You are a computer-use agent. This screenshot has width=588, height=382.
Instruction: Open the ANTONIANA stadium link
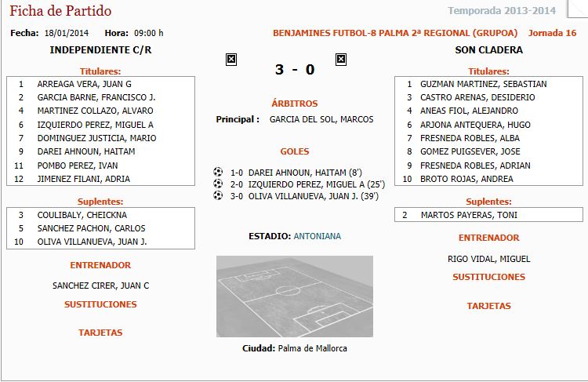(x=318, y=236)
